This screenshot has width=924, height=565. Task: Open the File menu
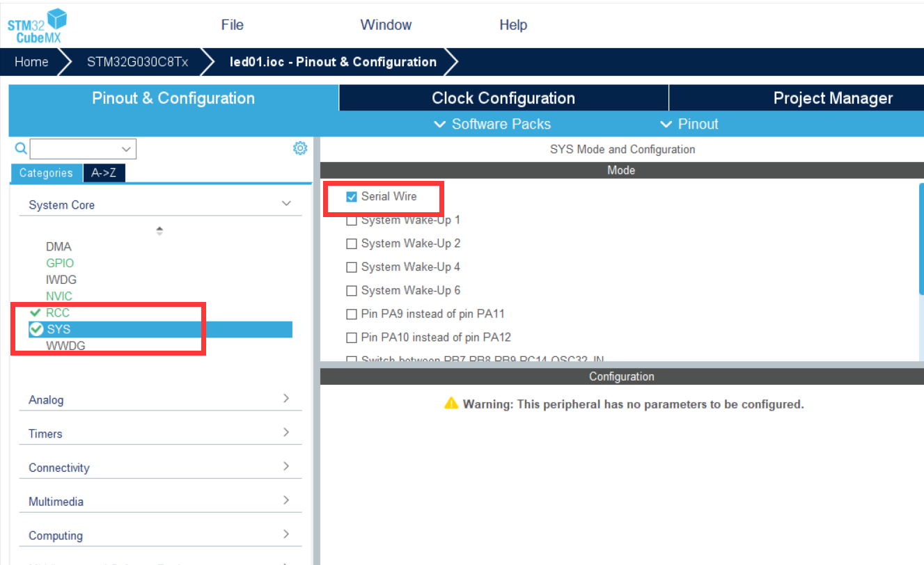[x=233, y=25]
